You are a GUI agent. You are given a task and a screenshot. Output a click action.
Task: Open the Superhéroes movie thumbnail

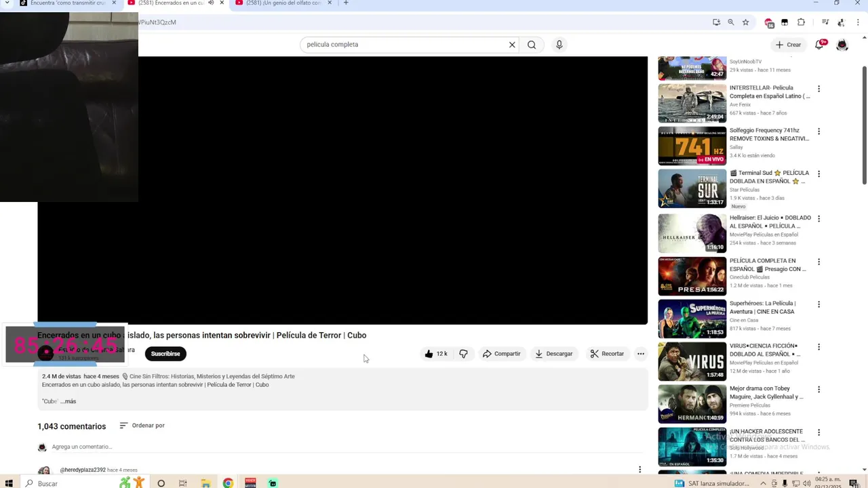[x=692, y=319]
